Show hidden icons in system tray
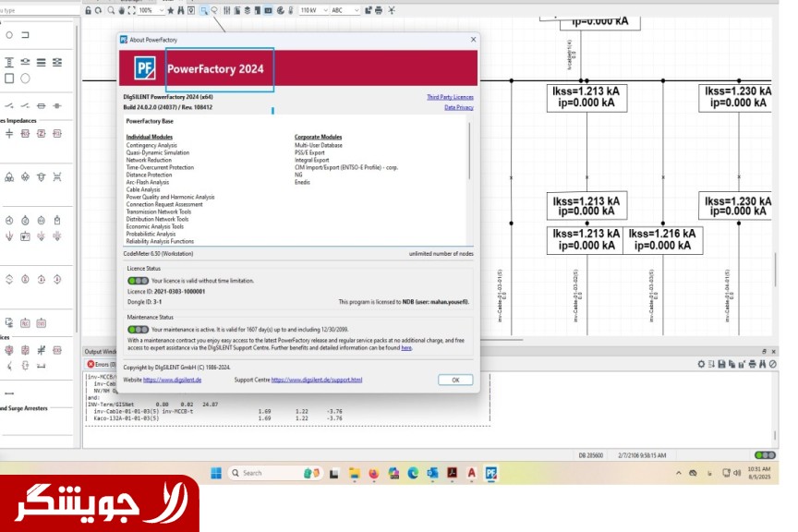The image size is (798, 532). 679,473
